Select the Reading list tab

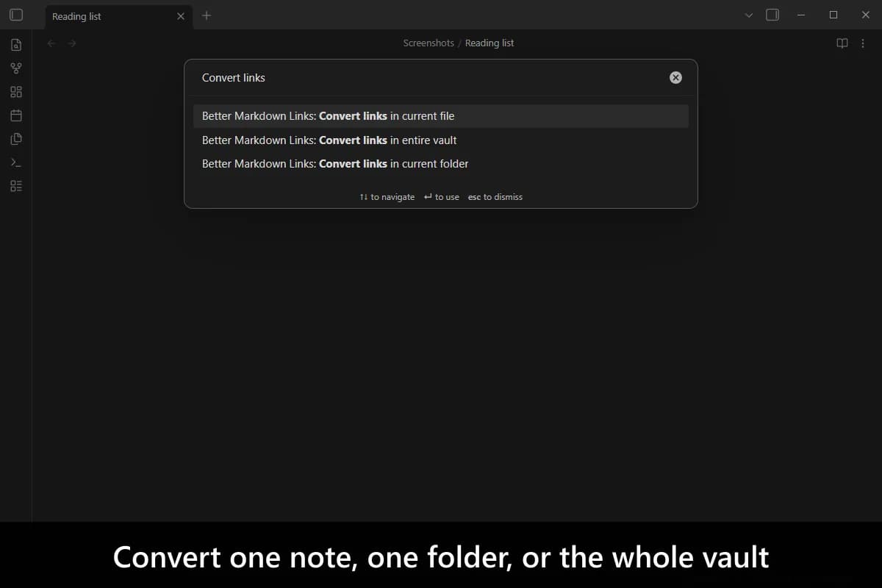(x=118, y=16)
